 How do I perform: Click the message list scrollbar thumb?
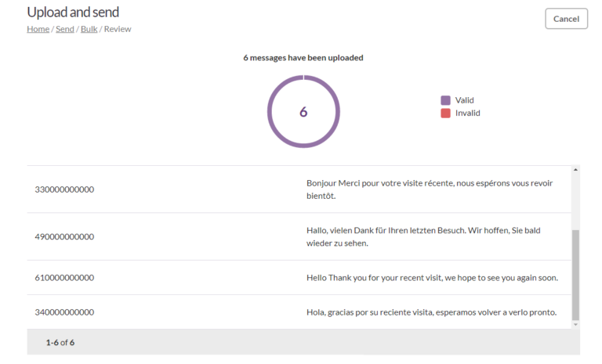pyautogui.click(x=575, y=274)
